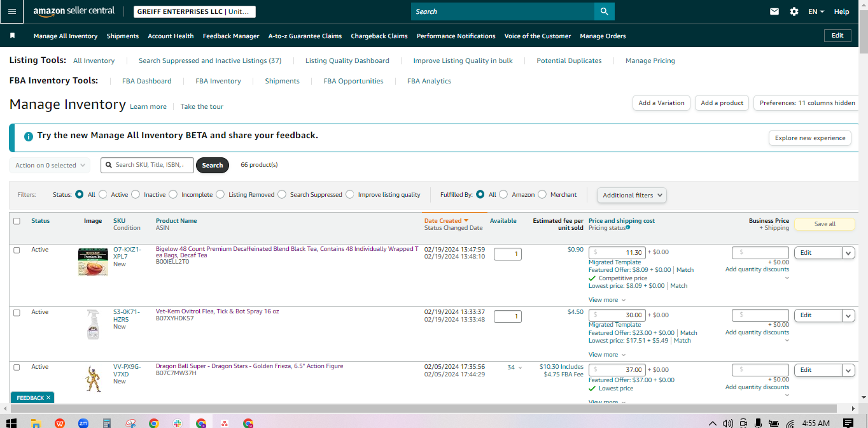Open the FBA Dashboard tab
The height and width of the screenshot is (428, 868).
147,81
